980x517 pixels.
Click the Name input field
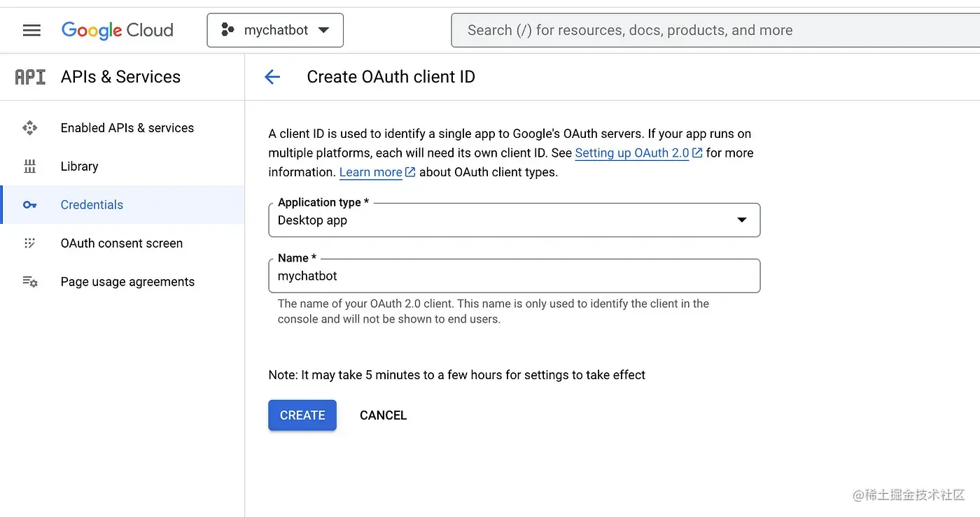click(514, 276)
